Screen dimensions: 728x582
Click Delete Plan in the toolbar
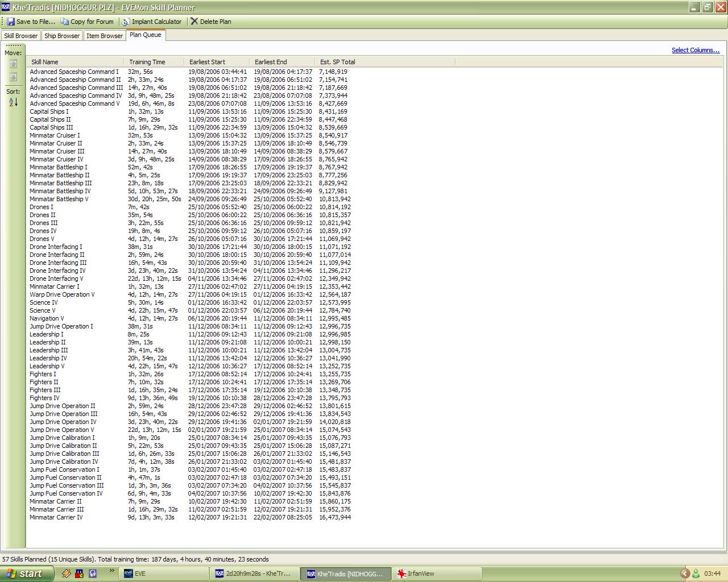pyautogui.click(x=211, y=22)
